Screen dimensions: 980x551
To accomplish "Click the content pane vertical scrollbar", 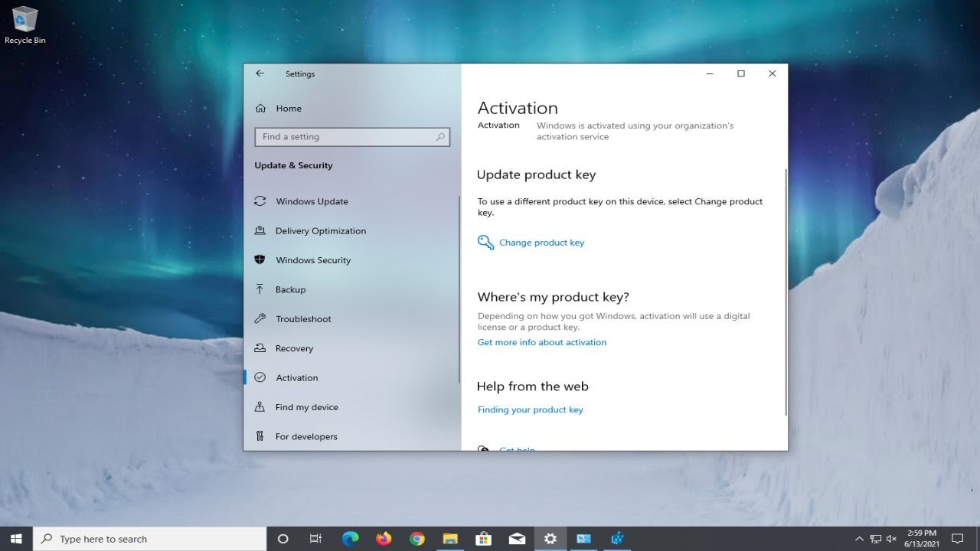I will pos(786,291).
